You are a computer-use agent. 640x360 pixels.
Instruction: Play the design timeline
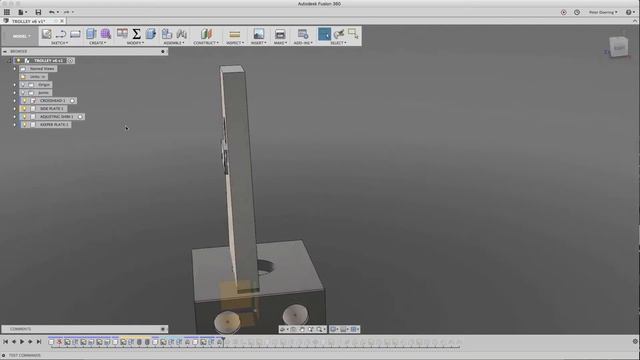point(22,342)
